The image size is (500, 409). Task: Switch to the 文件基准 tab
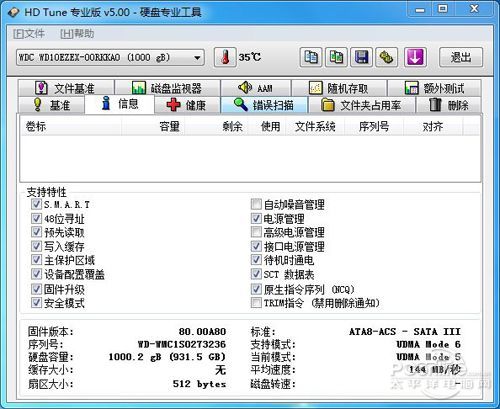[66, 88]
